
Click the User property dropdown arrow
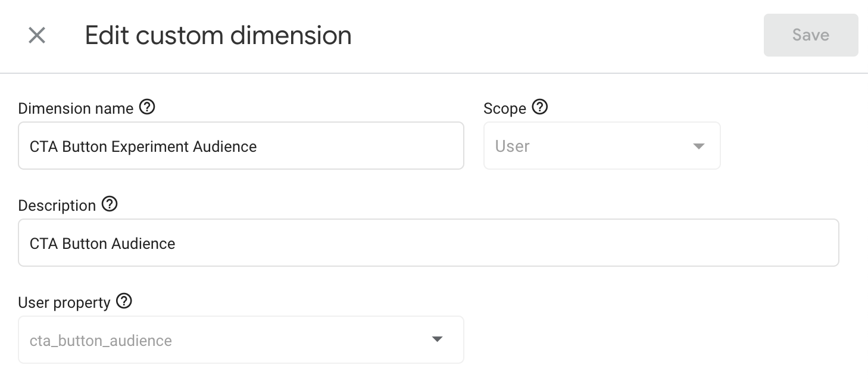point(437,339)
